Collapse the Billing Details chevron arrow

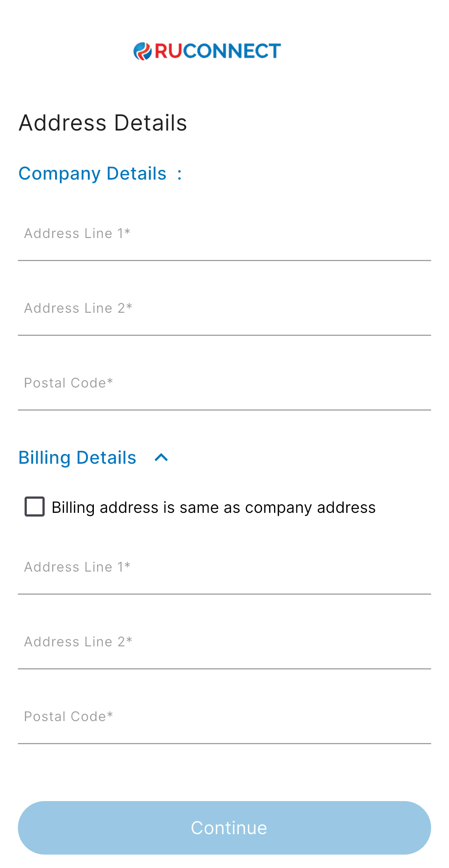coord(161,457)
